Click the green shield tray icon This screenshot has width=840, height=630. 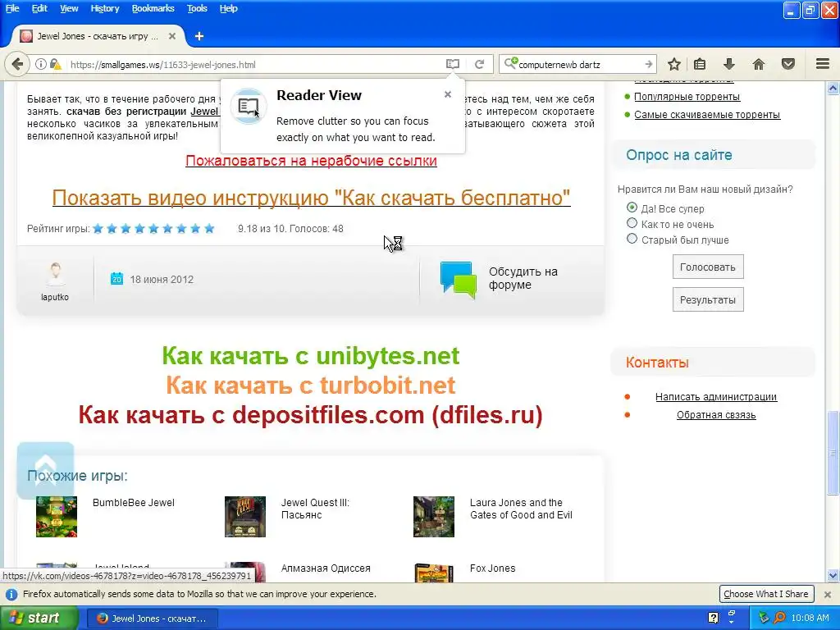click(764, 618)
